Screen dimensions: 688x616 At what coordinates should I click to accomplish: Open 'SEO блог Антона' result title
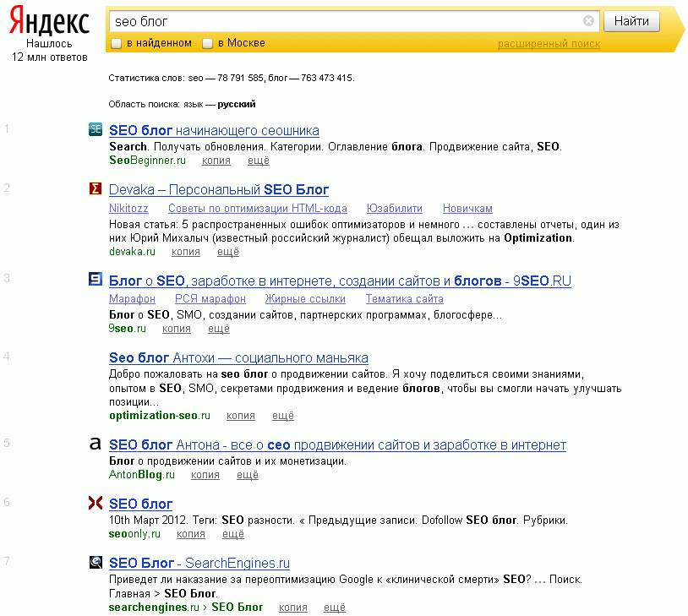pyautogui.click(x=337, y=445)
